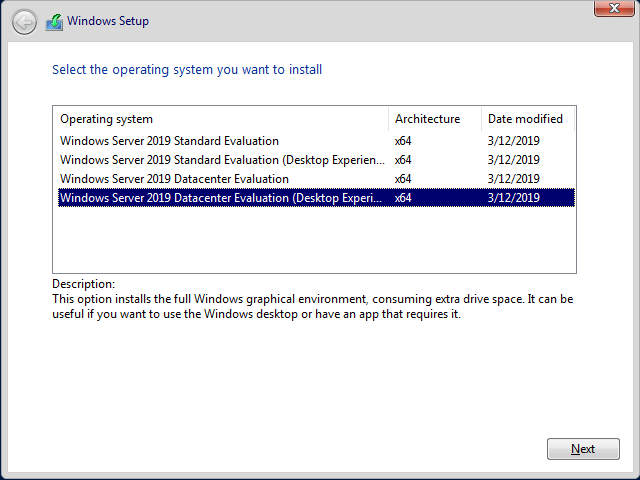Image resolution: width=640 pixels, height=480 pixels.
Task: Select Windows Server 2019 Datacenter Evaluation
Action: (316, 179)
